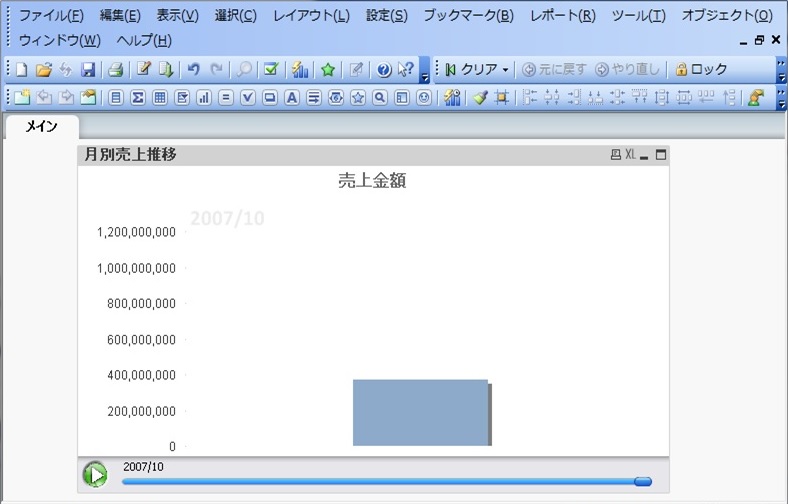
Task: Click the animation slider thumb
Action: point(643,481)
